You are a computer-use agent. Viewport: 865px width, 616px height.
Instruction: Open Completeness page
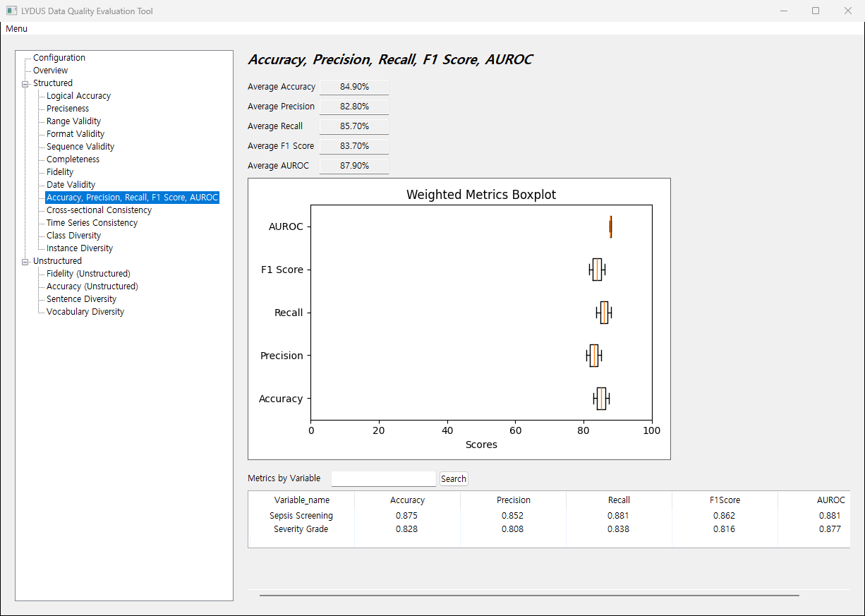click(x=73, y=159)
